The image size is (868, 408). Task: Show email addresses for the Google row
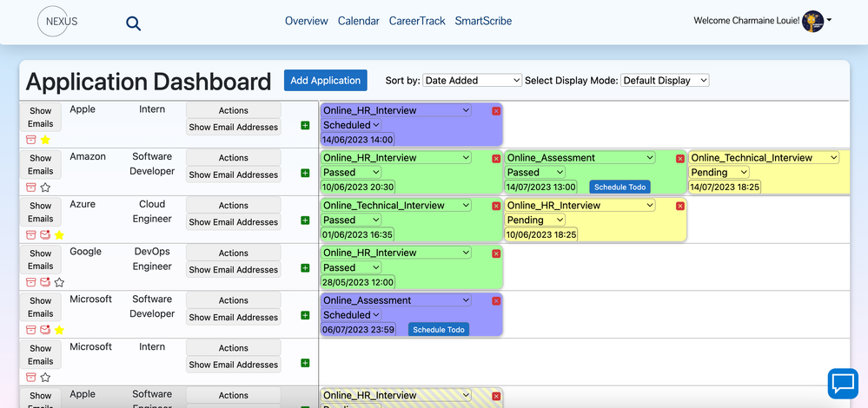[x=234, y=269]
